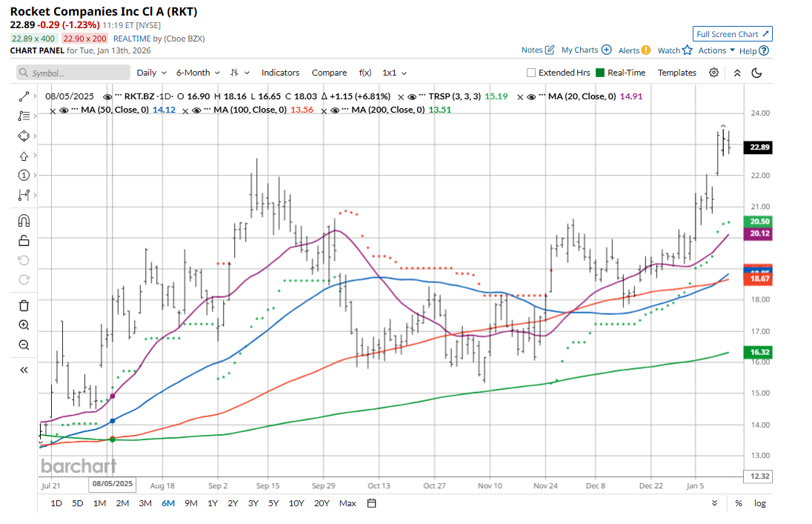
Task: Zoom out using the magnifier minus icon
Action: 24,345
